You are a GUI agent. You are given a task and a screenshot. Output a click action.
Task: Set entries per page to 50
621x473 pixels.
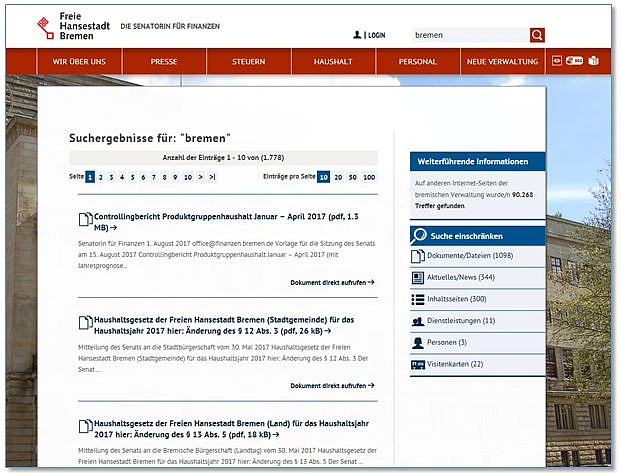tap(352, 177)
